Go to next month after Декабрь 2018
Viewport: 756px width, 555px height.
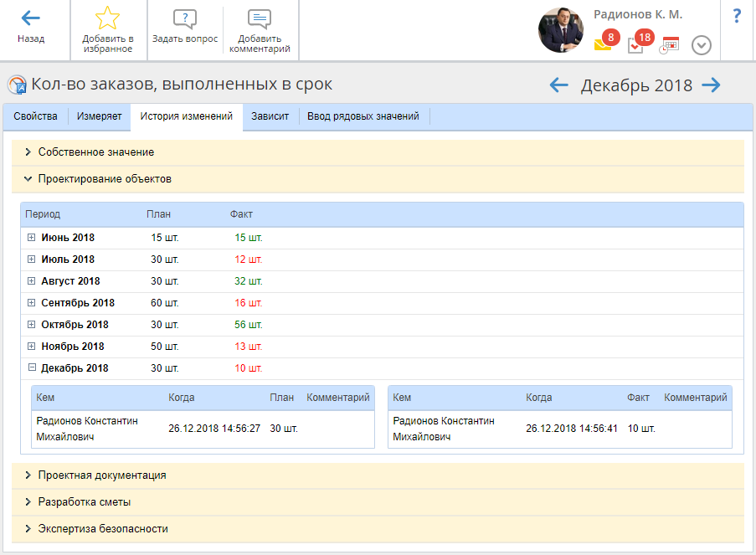[x=711, y=85]
